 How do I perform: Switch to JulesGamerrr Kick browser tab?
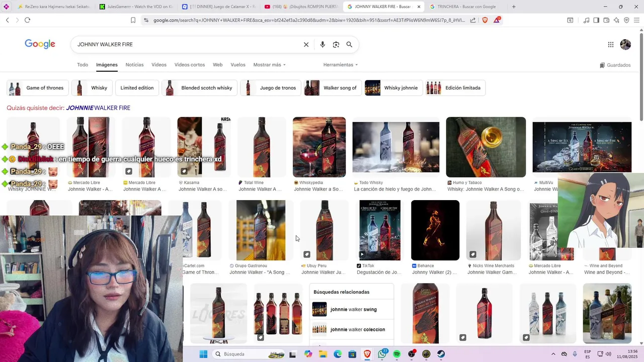[x=136, y=7]
